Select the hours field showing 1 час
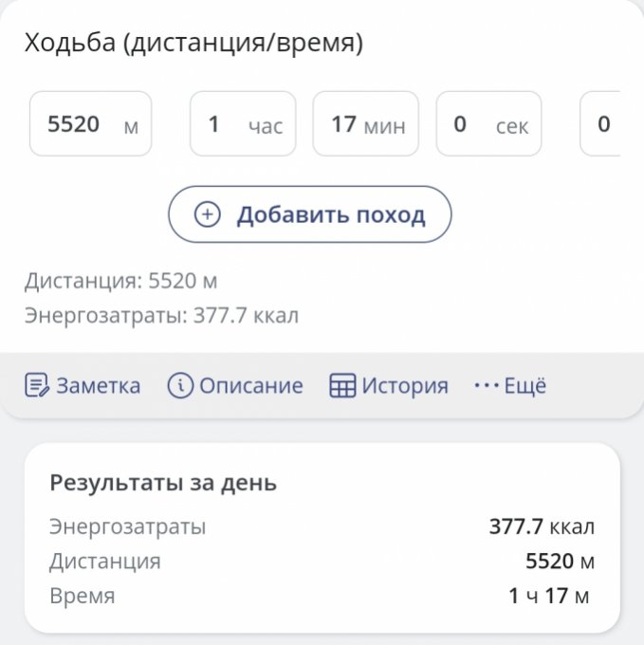Image resolution: width=644 pixels, height=645 pixels. [242, 124]
